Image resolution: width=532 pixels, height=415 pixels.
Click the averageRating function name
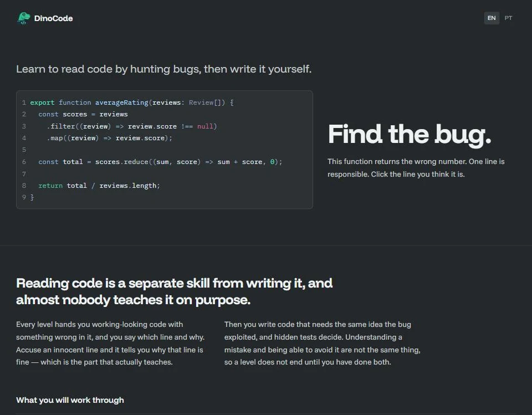121,103
